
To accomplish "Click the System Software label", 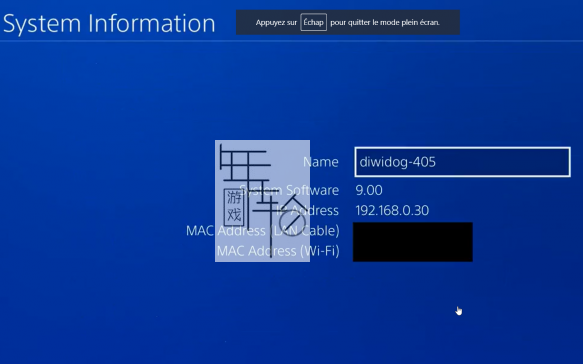I will (x=289, y=190).
